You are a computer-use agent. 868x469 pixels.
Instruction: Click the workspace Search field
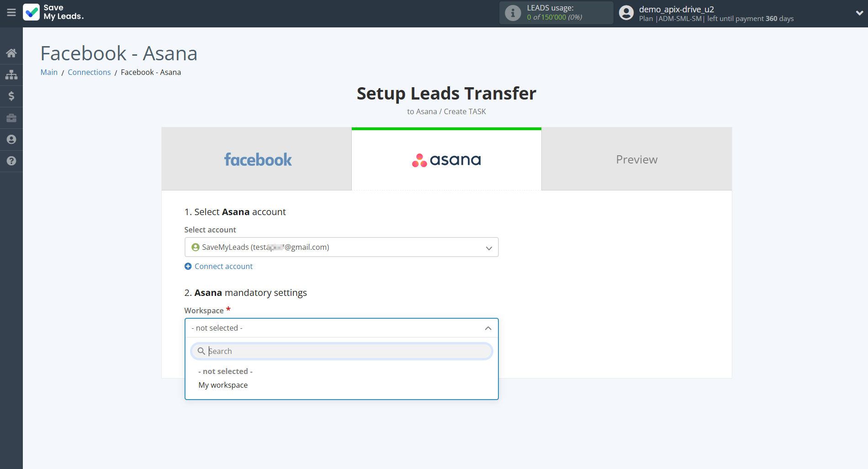347,351
